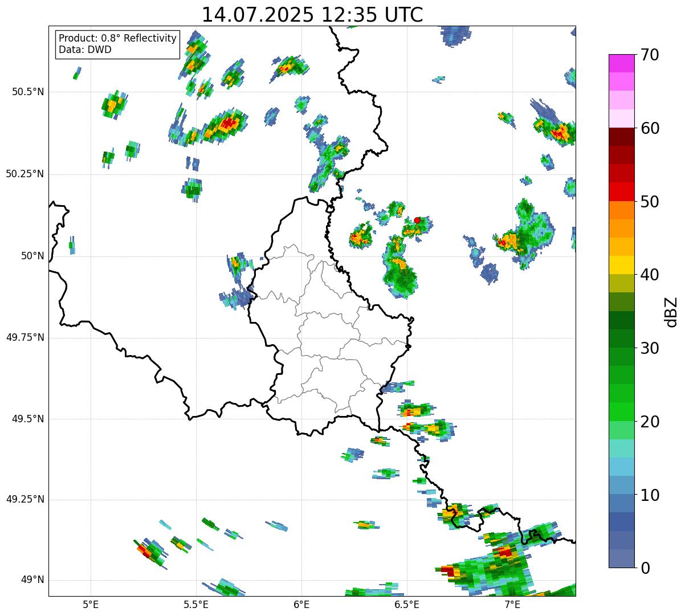
Task: Click the bright green colorbar segment above 20
Action: 621,412
